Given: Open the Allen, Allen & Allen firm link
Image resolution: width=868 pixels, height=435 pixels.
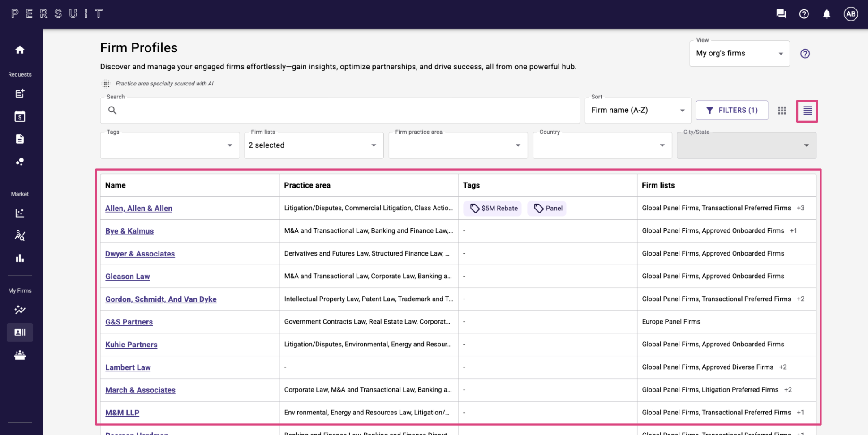Looking at the screenshot, I should 139,208.
